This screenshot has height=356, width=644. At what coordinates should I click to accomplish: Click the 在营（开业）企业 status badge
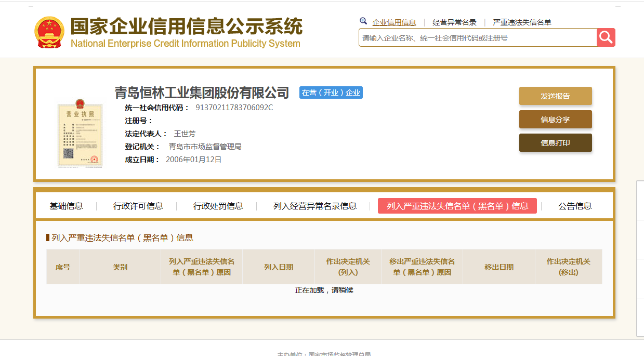(331, 93)
